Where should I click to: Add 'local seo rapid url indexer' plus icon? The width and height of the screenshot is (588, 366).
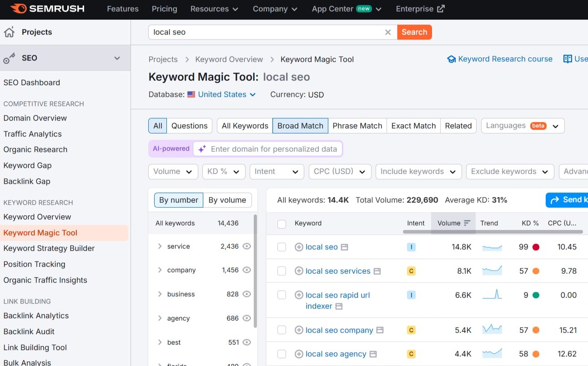click(x=299, y=295)
